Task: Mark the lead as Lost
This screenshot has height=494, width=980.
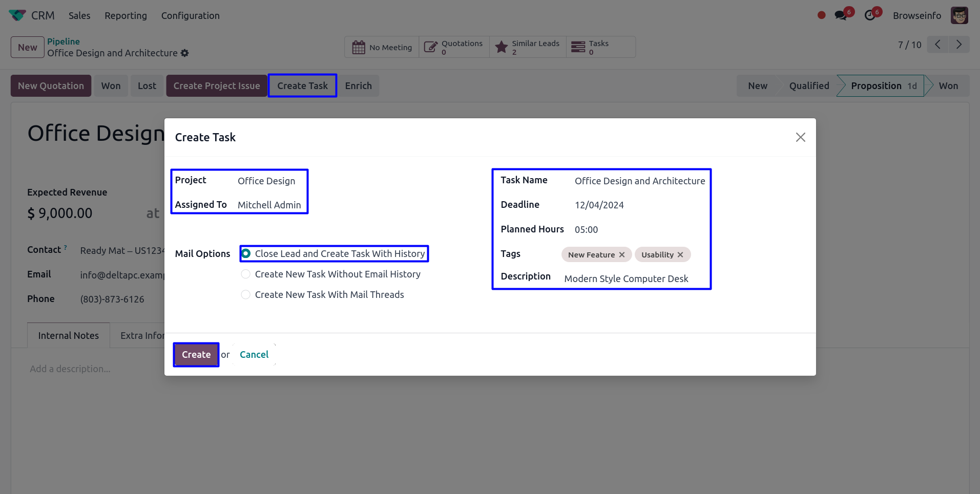Action: pos(147,86)
